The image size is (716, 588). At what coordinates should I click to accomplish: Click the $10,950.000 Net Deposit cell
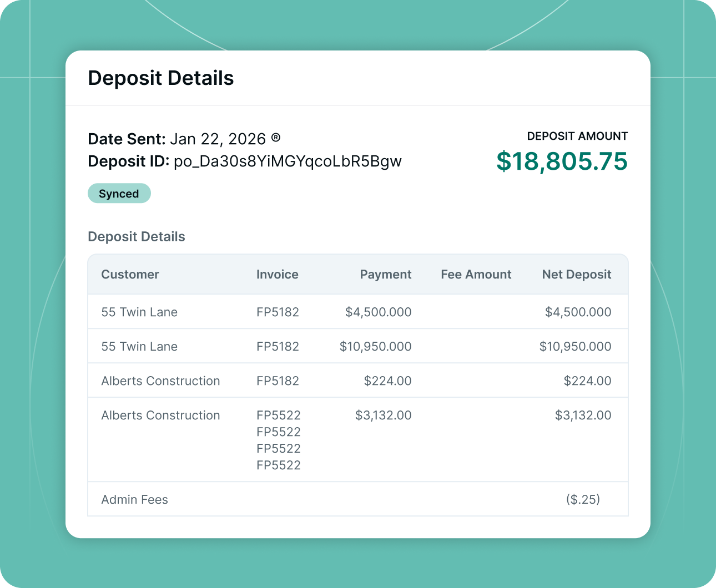576,347
